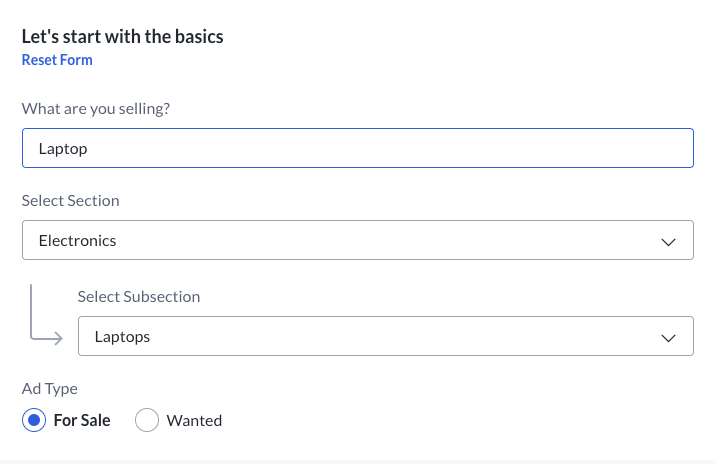716x464 pixels.
Task: Click the "Select Section" label
Action: (x=70, y=200)
